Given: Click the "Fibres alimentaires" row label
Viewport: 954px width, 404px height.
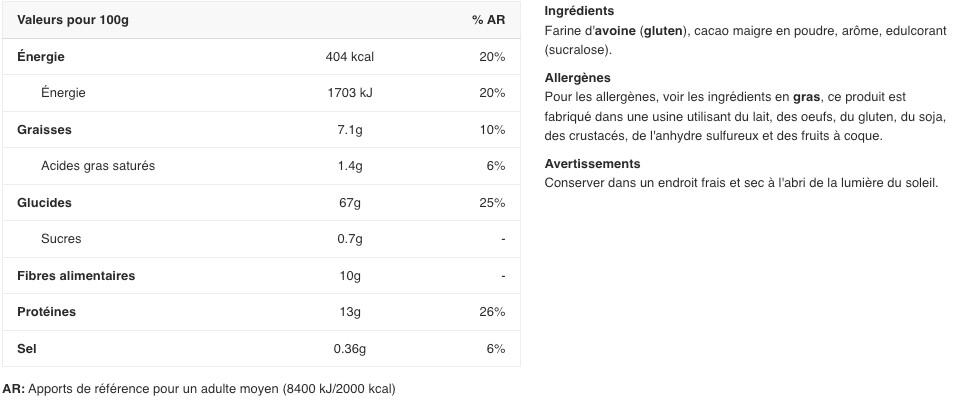Looking at the screenshot, I should click(76, 276).
